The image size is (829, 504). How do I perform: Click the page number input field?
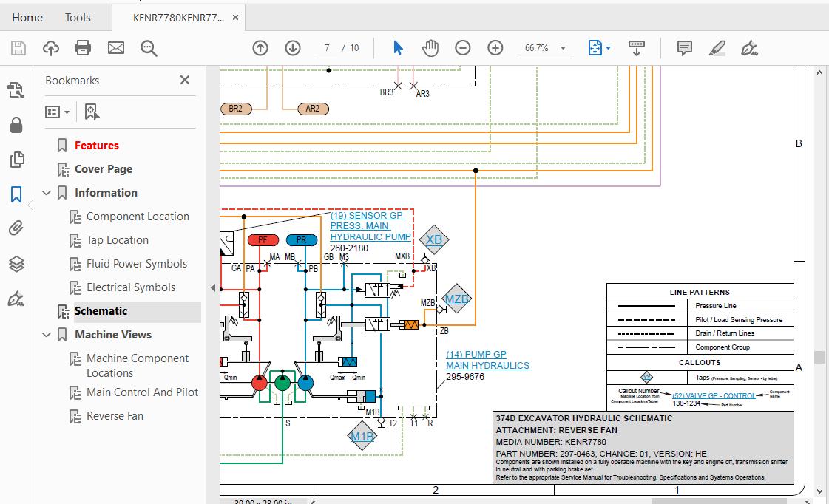(x=328, y=48)
